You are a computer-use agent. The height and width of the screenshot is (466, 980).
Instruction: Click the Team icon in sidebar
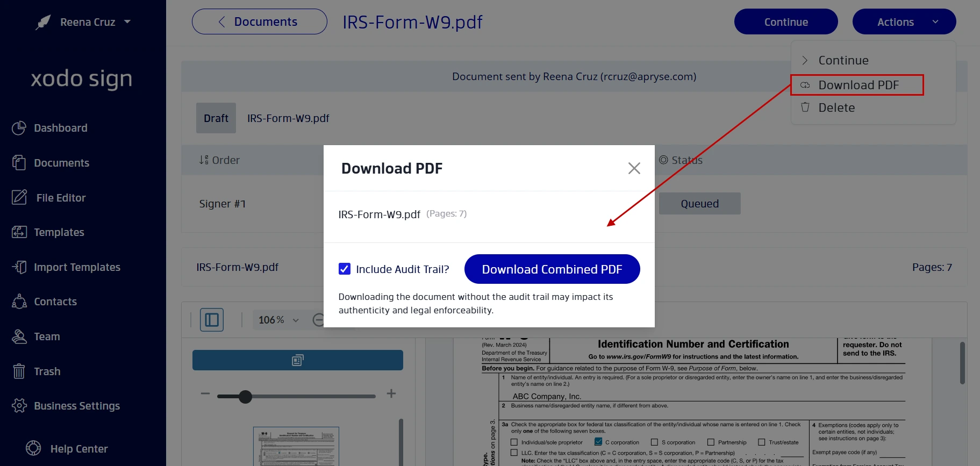tap(19, 336)
